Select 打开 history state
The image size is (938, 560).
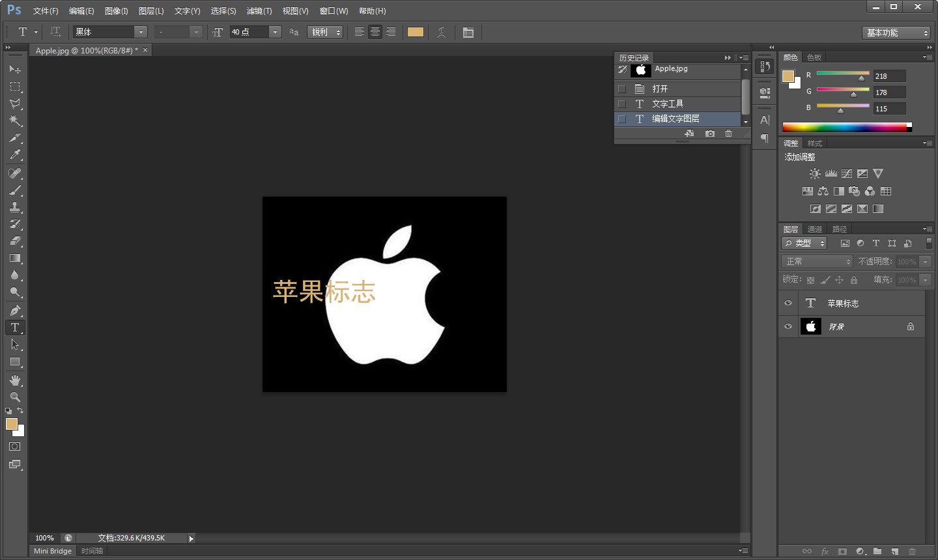click(x=677, y=89)
